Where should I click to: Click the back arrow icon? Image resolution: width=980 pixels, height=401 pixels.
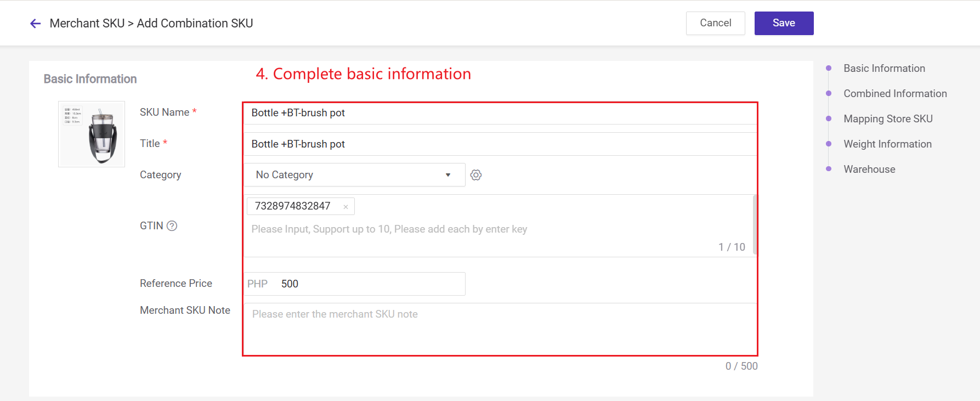pos(36,24)
